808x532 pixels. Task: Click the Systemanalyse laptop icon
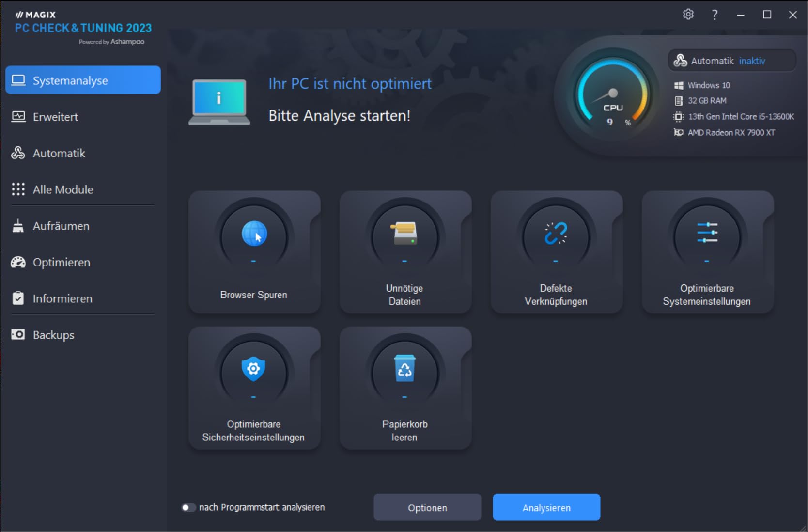[x=18, y=80]
